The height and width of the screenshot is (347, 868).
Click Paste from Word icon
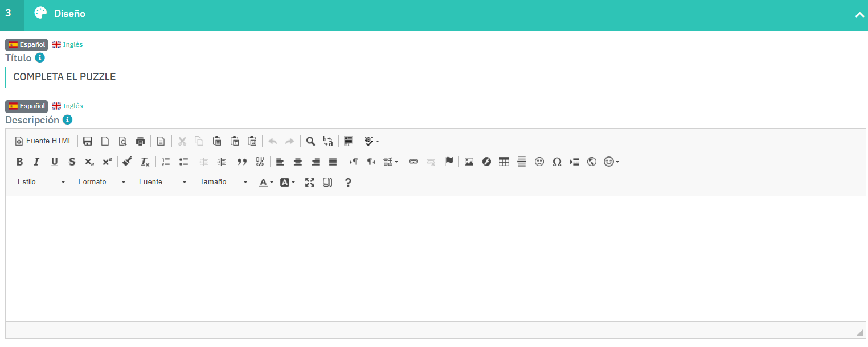pos(252,141)
